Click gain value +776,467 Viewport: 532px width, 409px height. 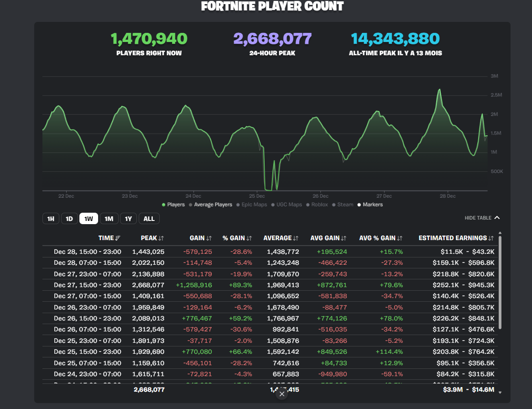[197, 318]
